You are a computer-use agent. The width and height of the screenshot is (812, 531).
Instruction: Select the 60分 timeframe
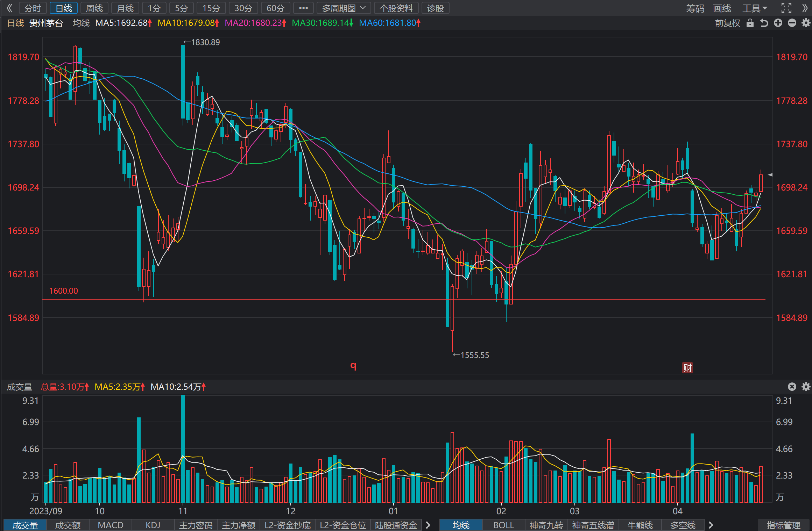[x=275, y=8]
